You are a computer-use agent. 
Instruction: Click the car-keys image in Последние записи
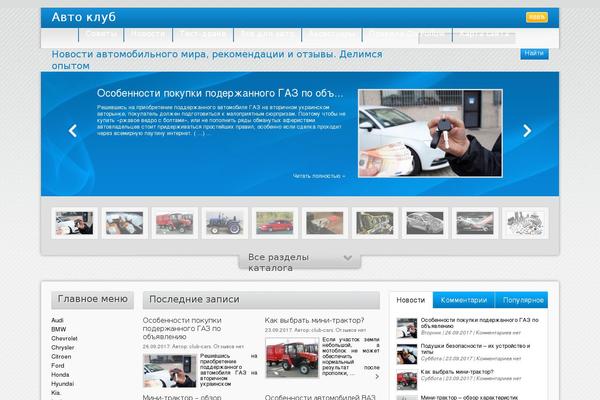point(170,371)
